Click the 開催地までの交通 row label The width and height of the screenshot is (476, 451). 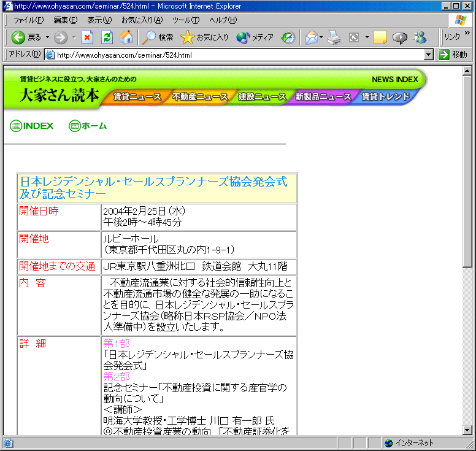[x=57, y=266]
